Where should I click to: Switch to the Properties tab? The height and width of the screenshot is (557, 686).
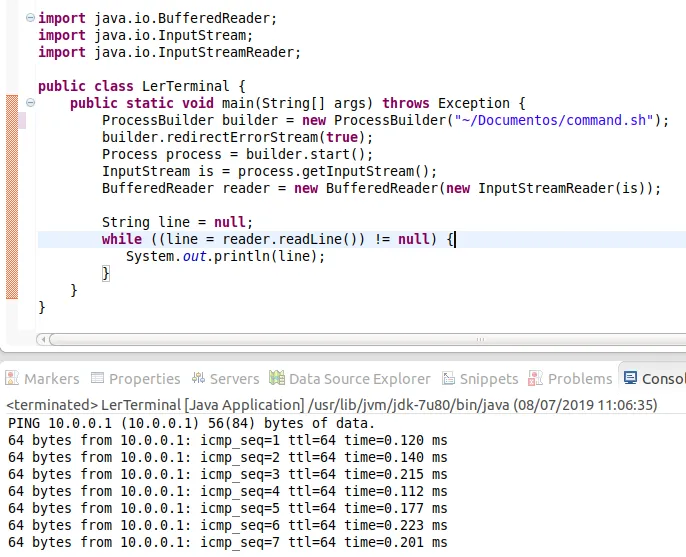pos(144,379)
